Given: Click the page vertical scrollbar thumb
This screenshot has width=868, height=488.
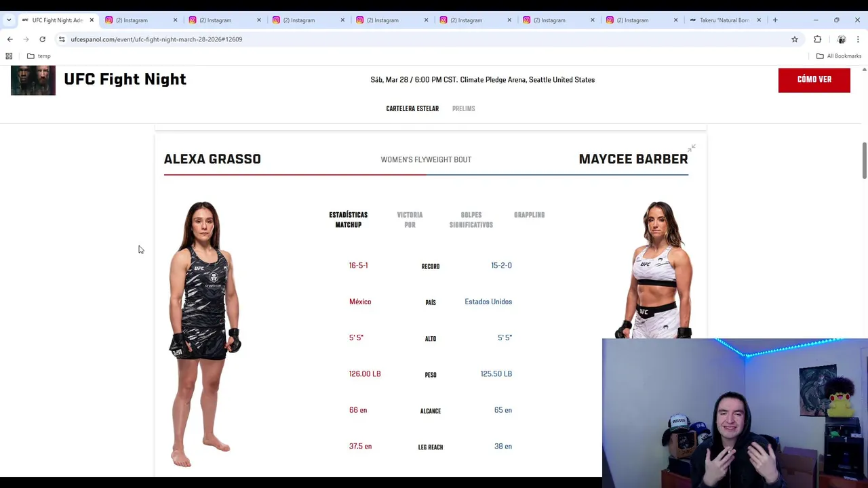Looking at the screenshot, I should [864, 161].
